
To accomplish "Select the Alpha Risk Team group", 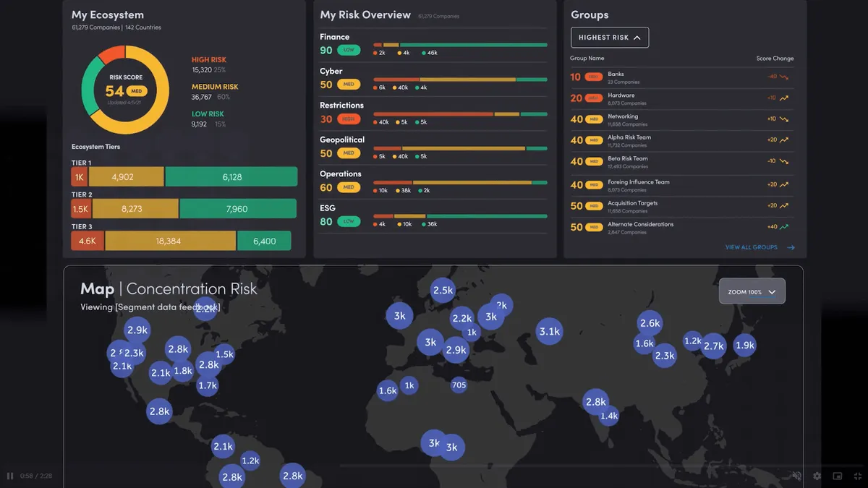I will 682,140.
